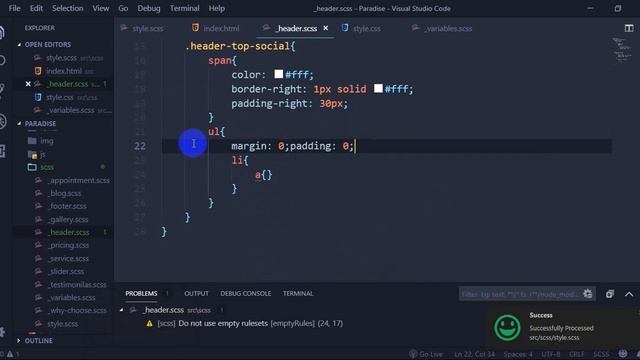Viewport: 640px width, 360px height.
Task: Open the Terminal menu
Action: click(x=184, y=8)
